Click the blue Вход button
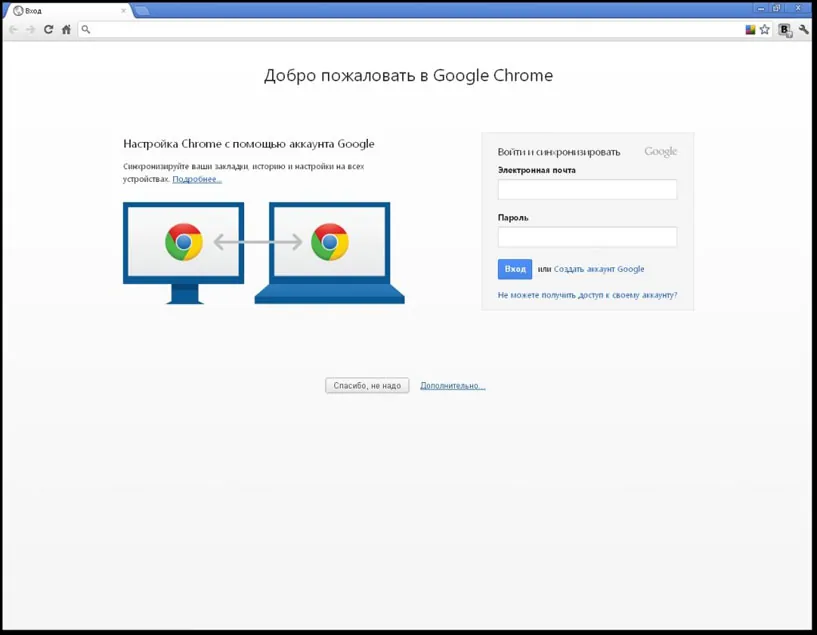This screenshot has width=817, height=635. pos(515,269)
